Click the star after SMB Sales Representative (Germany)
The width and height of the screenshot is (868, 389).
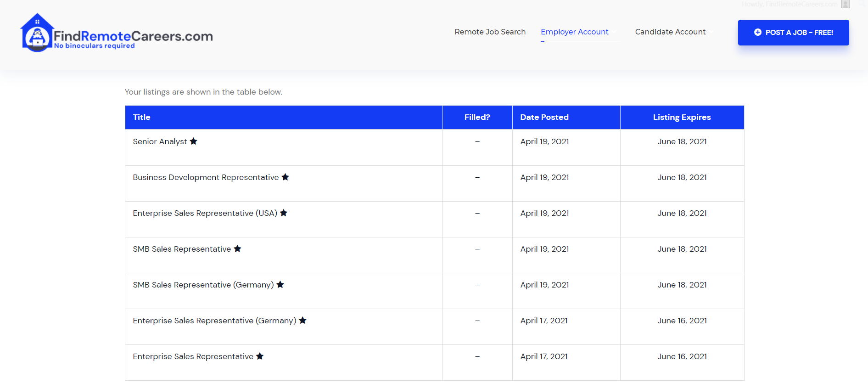[280, 284]
